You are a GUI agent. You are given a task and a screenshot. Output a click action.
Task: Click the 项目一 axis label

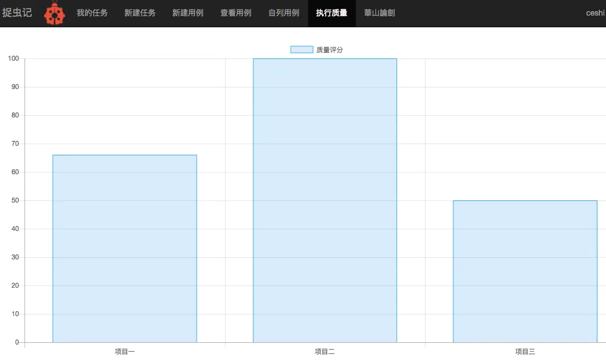point(125,352)
